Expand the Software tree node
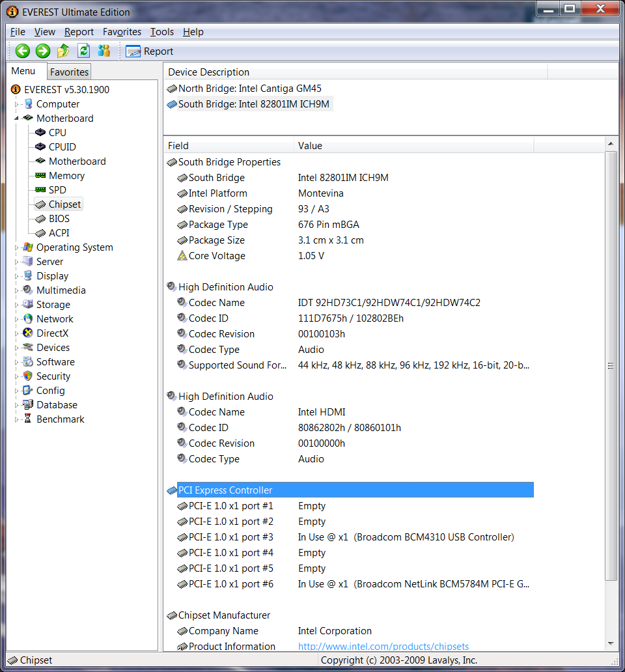Screen dimensions: 625x672 [17, 361]
